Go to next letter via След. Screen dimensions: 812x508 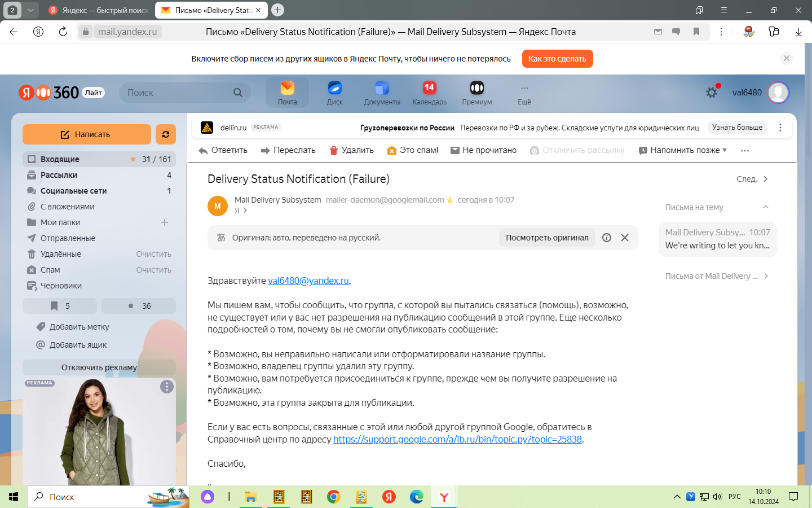(752, 179)
